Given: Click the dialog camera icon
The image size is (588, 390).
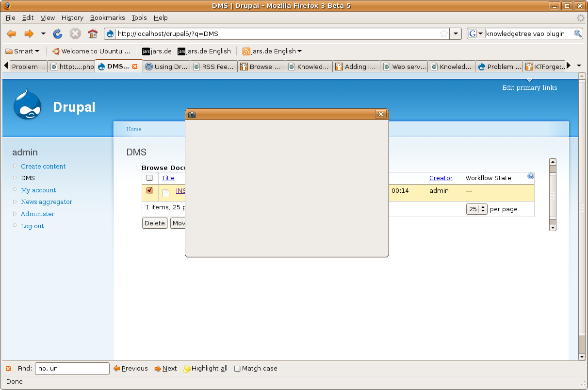Looking at the screenshot, I should click(192, 115).
